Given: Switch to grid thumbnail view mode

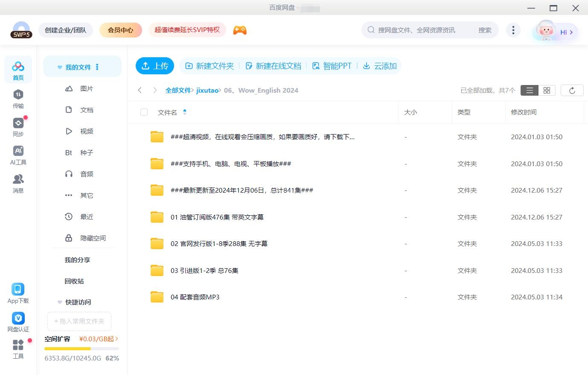Looking at the screenshot, I should 547,90.
